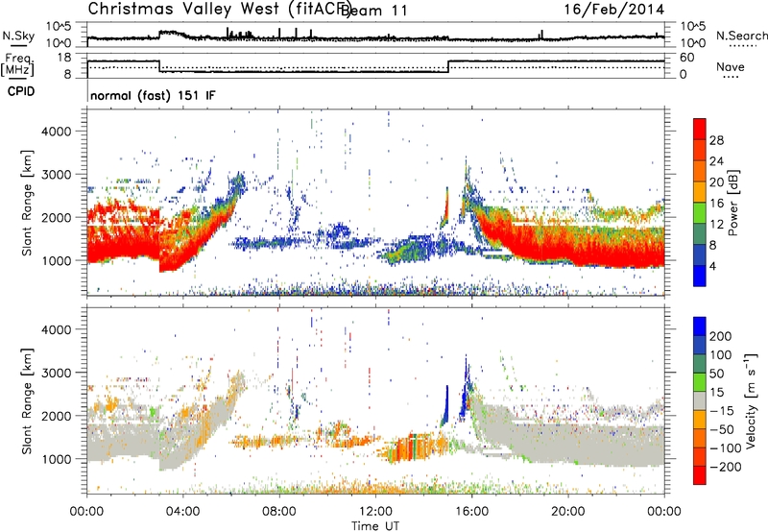
Task: Click the left '10^5' noise axis value
Action: [x=60, y=26]
